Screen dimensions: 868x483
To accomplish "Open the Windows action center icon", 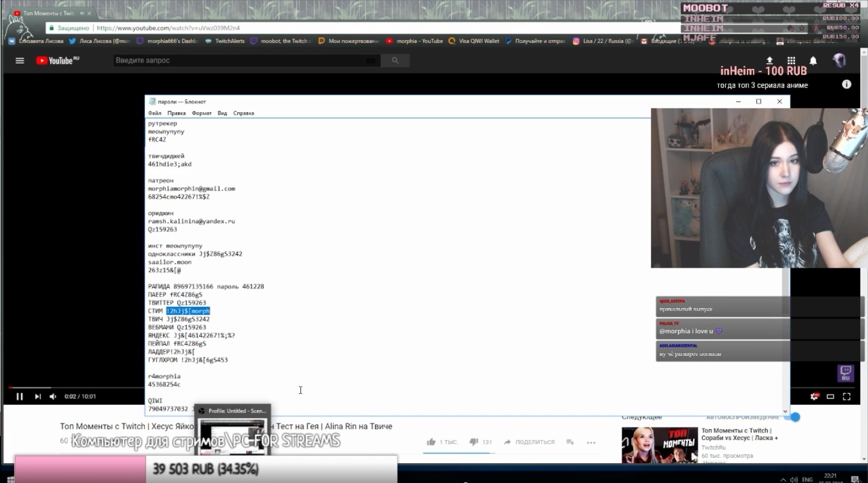I will [855, 479].
